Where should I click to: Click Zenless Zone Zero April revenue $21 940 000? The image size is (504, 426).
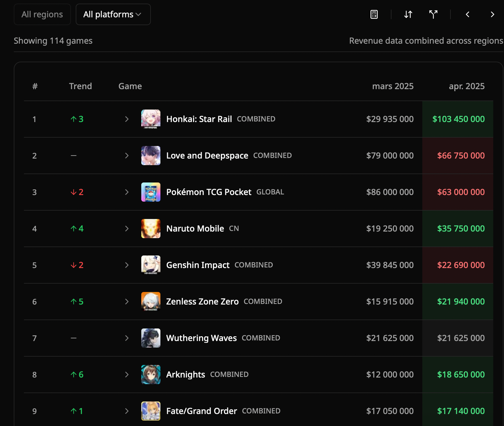[461, 302]
